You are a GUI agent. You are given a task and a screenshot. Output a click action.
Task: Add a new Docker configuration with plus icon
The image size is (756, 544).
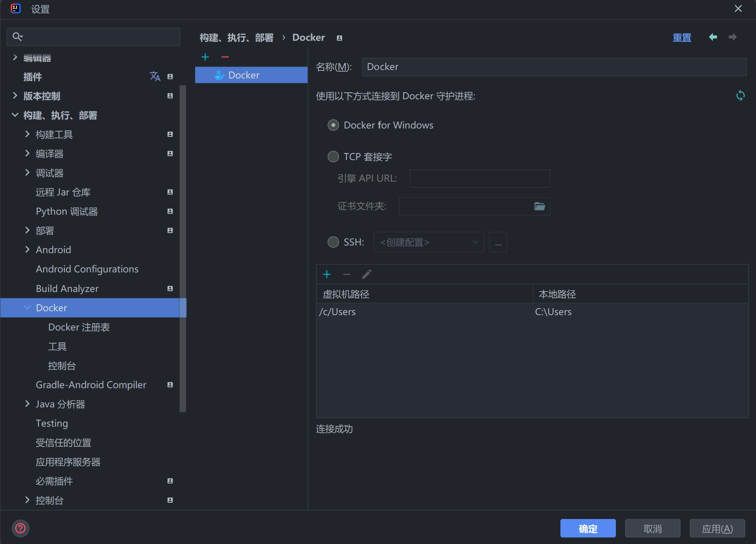pyautogui.click(x=205, y=57)
